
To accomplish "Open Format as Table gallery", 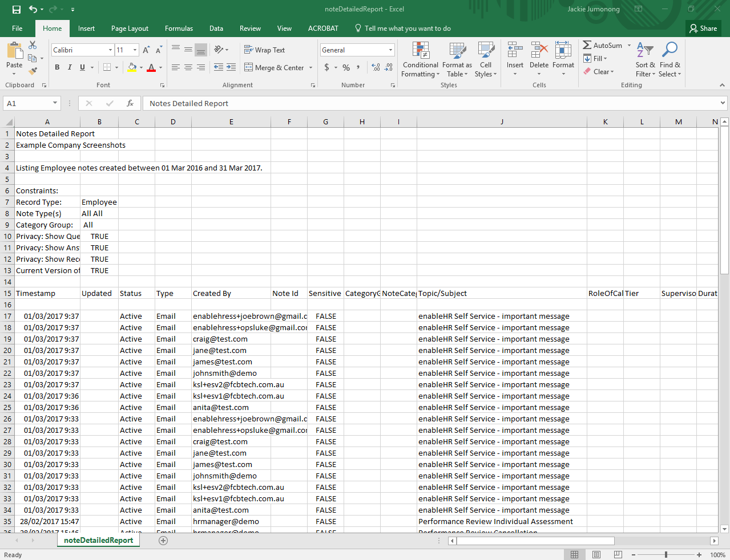I will [457, 59].
